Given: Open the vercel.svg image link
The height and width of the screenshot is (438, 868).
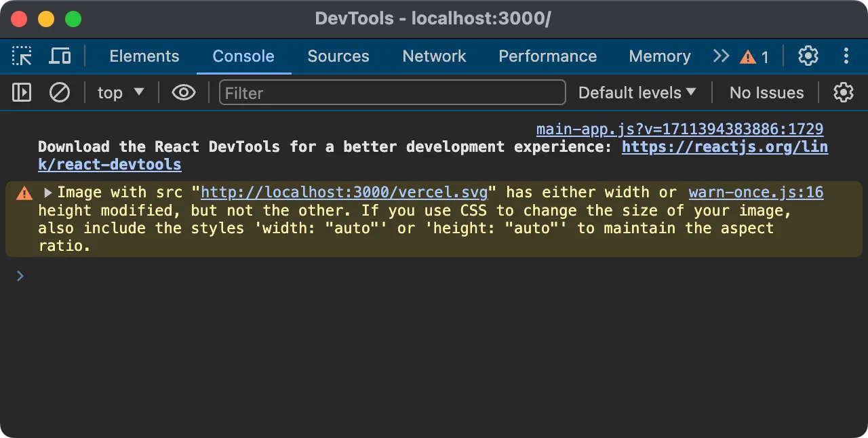Looking at the screenshot, I should pos(343,192).
